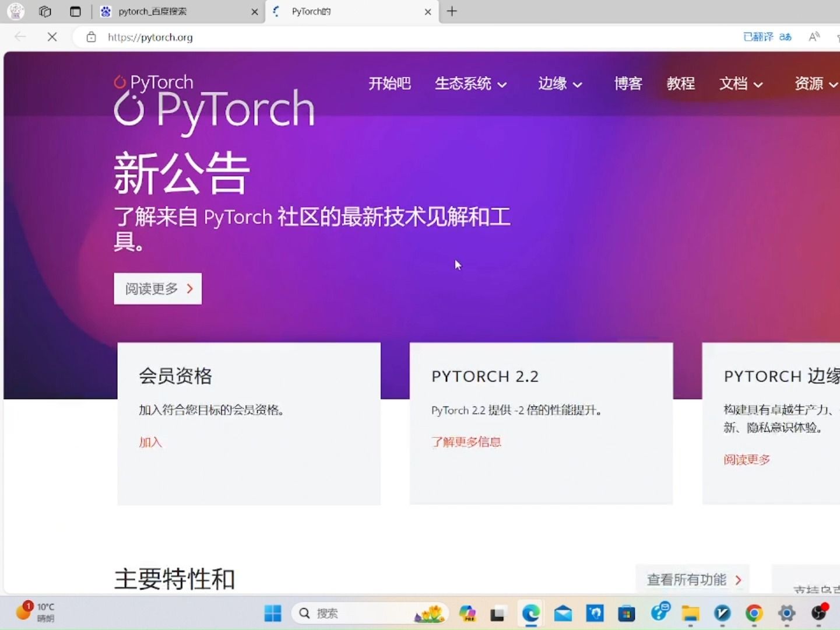The image size is (840, 630).
Task: Expand the 边缘 dropdown menu
Action: point(560,84)
